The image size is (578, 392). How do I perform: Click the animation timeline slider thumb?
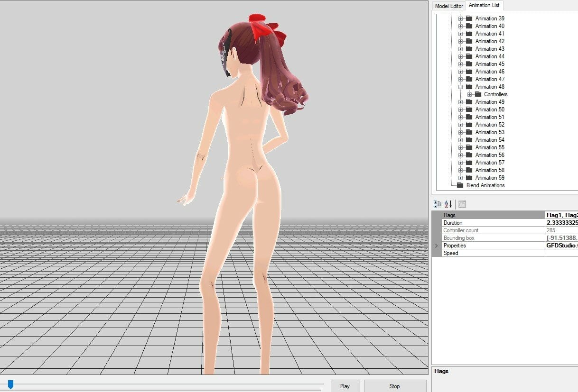point(10,384)
